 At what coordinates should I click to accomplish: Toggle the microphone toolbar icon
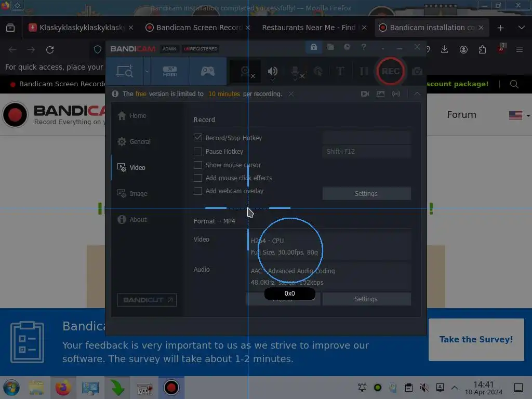pyautogui.click(x=297, y=72)
